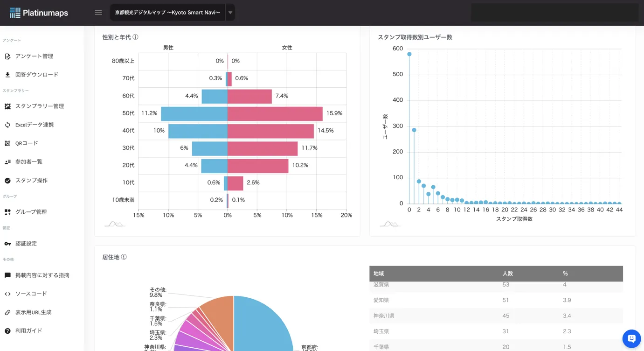Click the 30代 female pink bar
This screenshot has height=351, width=644.
263,148
